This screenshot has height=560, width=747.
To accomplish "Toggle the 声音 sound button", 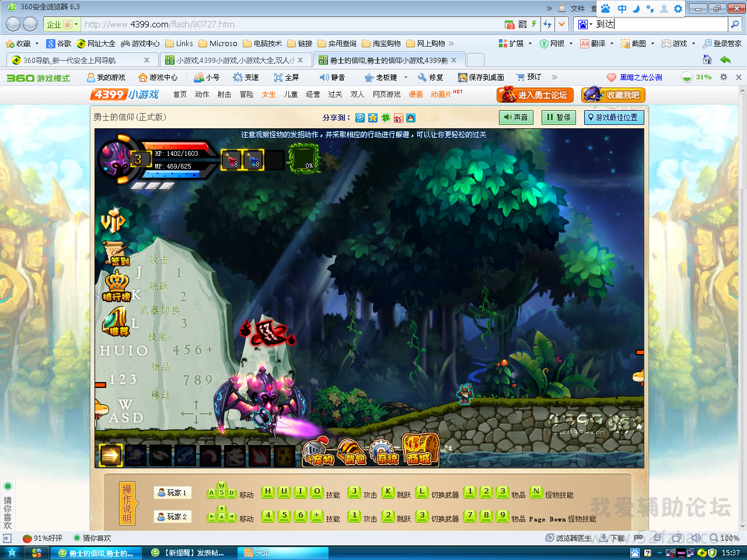I will point(516,117).
